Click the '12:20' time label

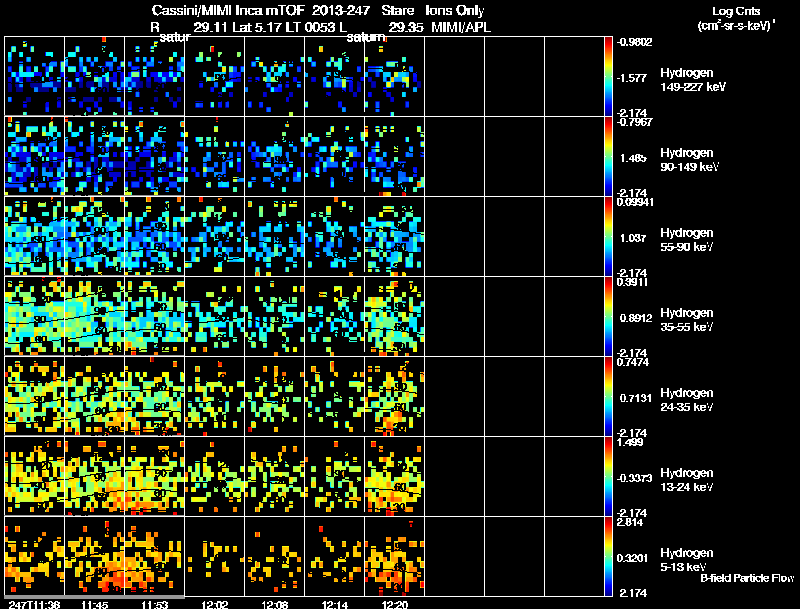click(394, 604)
